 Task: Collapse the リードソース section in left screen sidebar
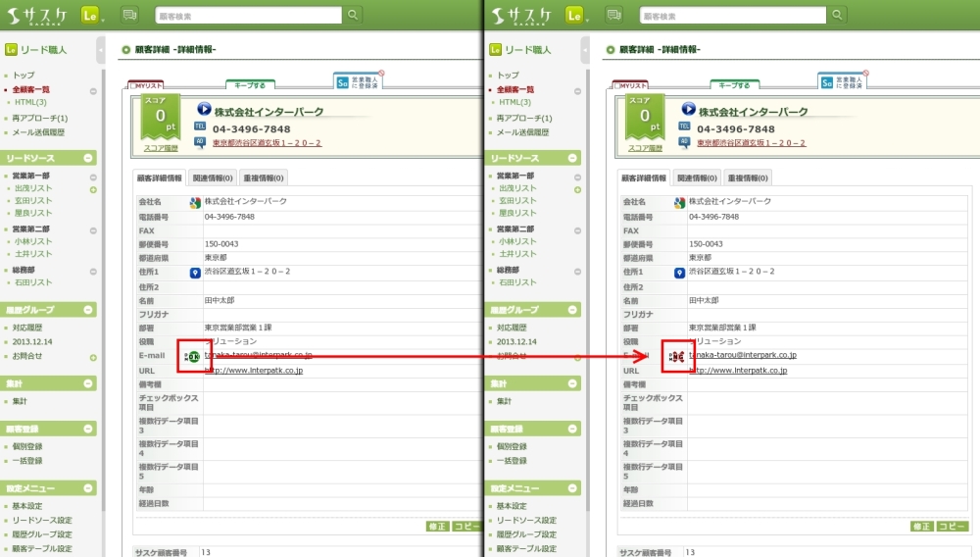(90, 158)
